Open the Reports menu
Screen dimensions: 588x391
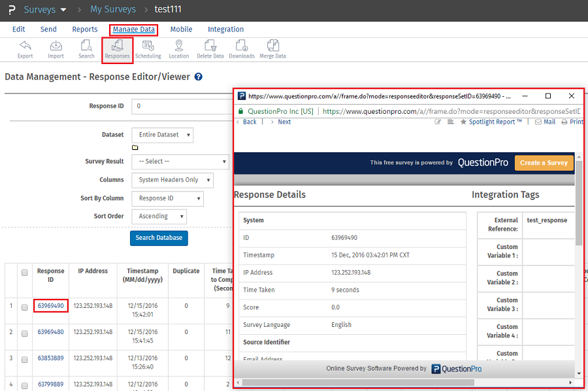(84, 29)
